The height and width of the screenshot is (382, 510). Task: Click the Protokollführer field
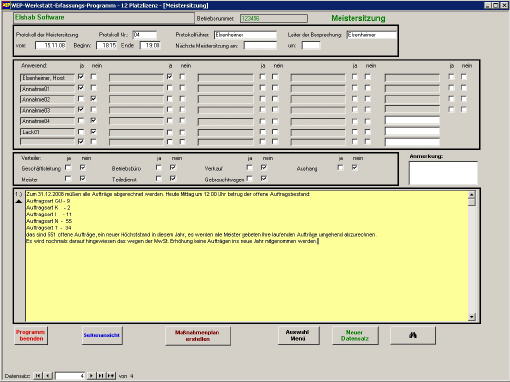point(245,35)
